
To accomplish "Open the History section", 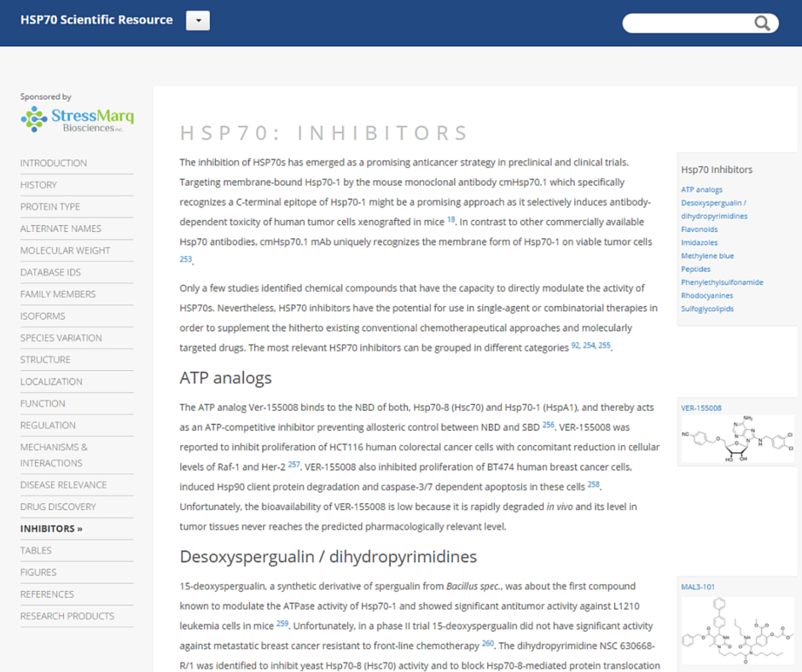I will 38,185.
